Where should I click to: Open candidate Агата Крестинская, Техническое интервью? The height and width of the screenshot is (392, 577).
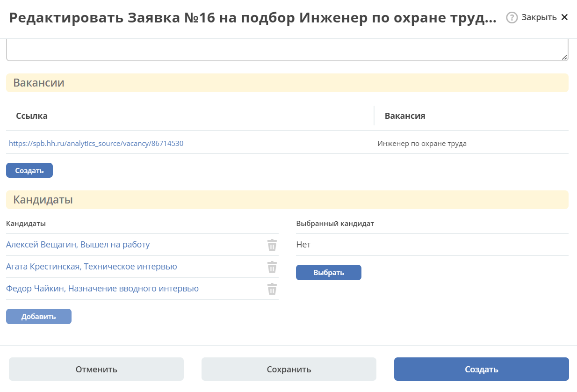(x=92, y=267)
